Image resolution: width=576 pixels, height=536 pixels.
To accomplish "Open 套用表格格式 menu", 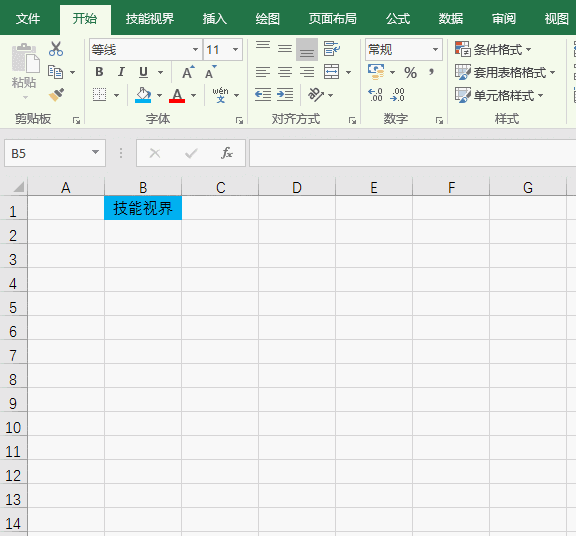I will tap(505, 72).
